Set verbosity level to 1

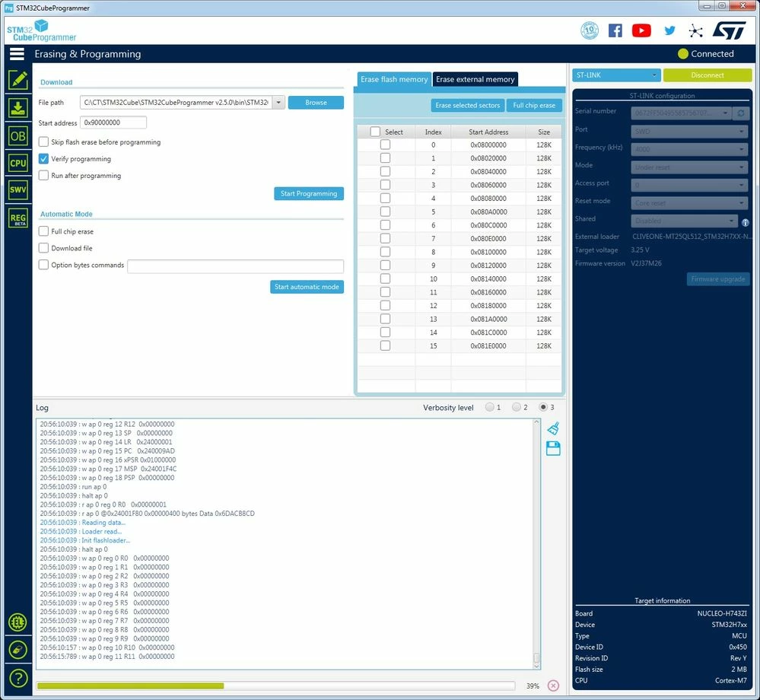(x=489, y=407)
